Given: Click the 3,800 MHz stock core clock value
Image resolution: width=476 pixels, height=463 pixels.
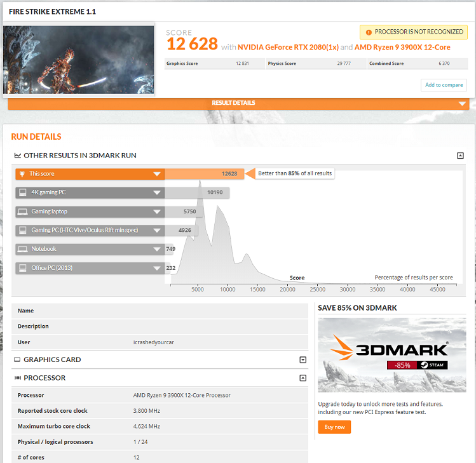Looking at the screenshot, I should click(147, 411).
